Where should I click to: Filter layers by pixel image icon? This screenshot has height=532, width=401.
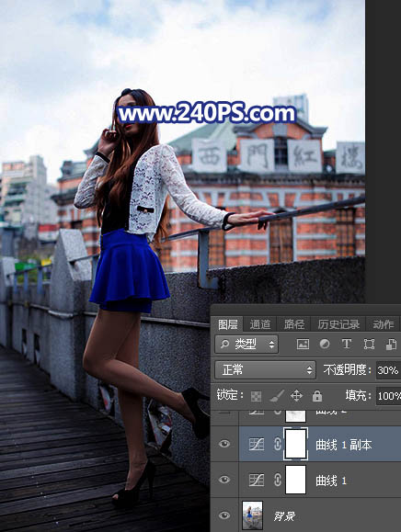pyautogui.click(x=303, y=345)
